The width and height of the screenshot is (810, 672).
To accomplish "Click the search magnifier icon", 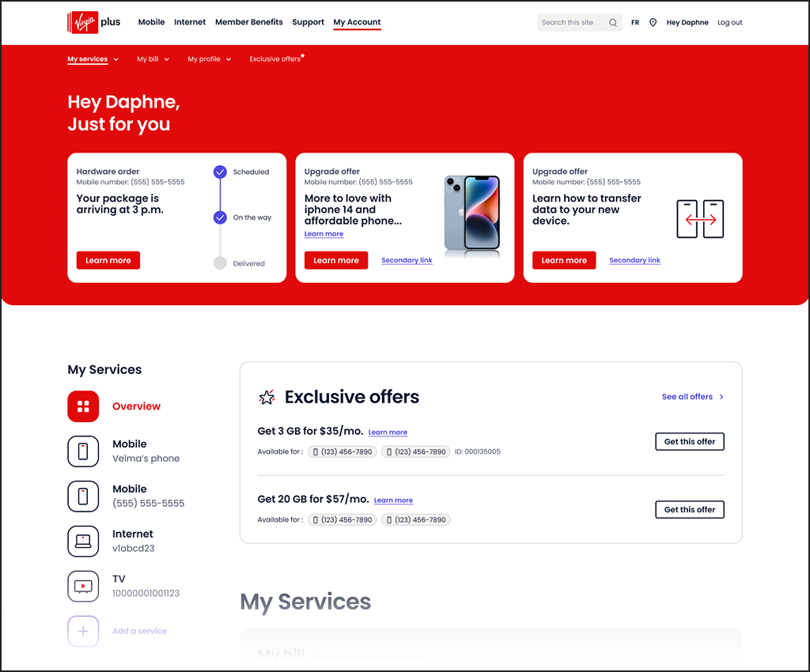I will coord(612,23).
